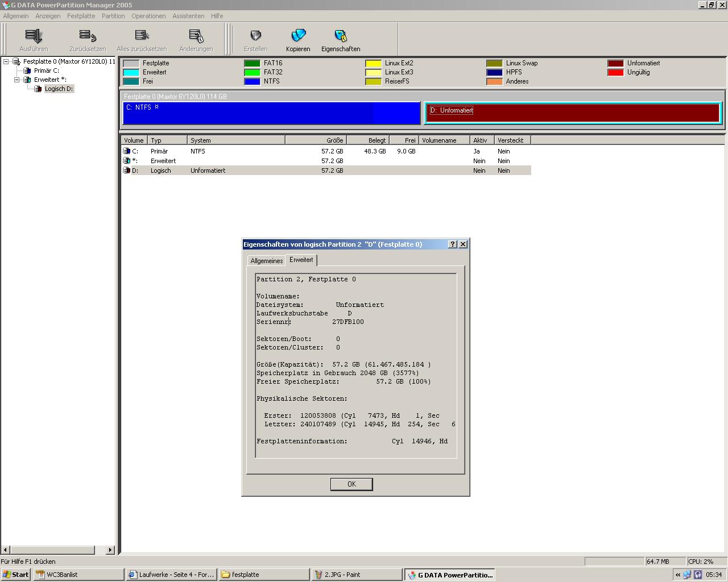
Task: Click the dialog help question mark button
Action: [x=453, y=244]
